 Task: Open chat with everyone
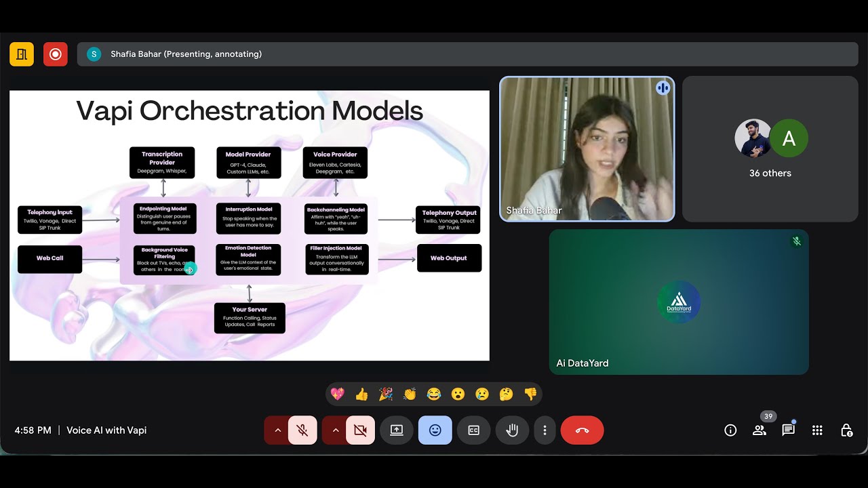(x=788, y=430)
